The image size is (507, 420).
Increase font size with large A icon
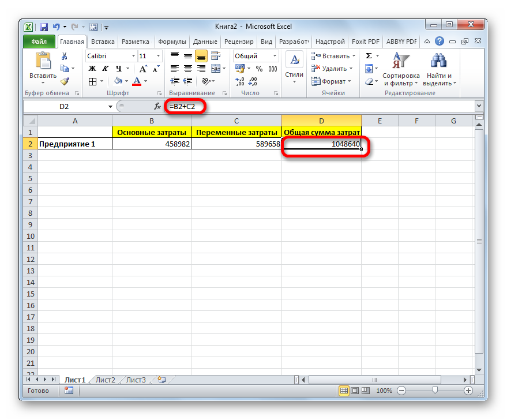click(x=143, y=69)
